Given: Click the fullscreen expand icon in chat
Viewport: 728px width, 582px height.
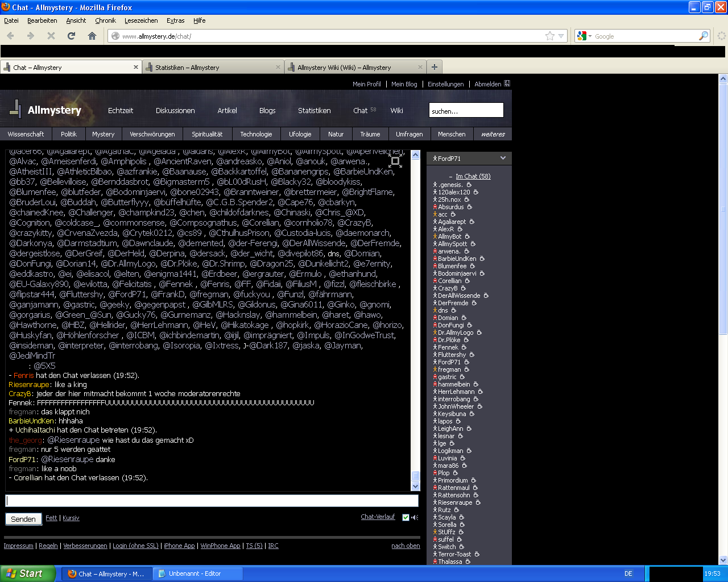Looking at the screenshot, I should pyautogui.click(x=395, y=161).
